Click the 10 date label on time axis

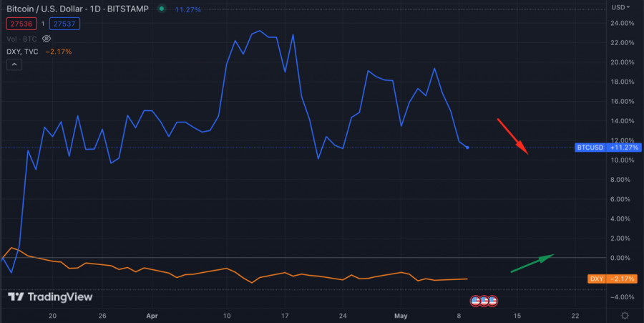click(x=227, y=316)
